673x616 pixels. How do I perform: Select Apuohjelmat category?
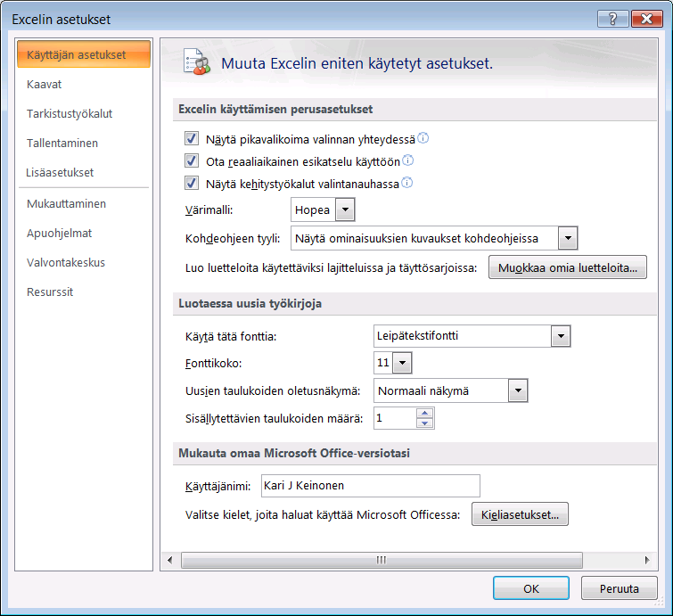(84, 233)
